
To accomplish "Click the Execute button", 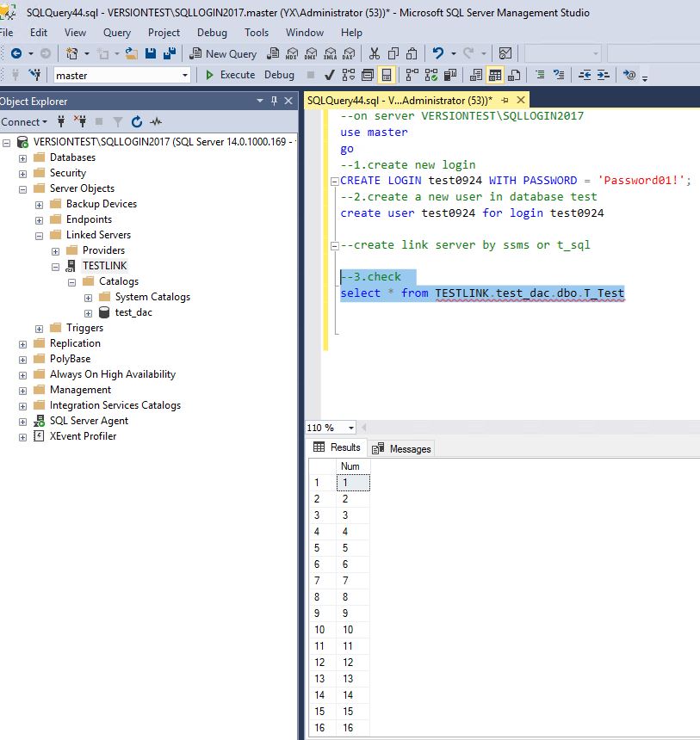I will 229,75.
